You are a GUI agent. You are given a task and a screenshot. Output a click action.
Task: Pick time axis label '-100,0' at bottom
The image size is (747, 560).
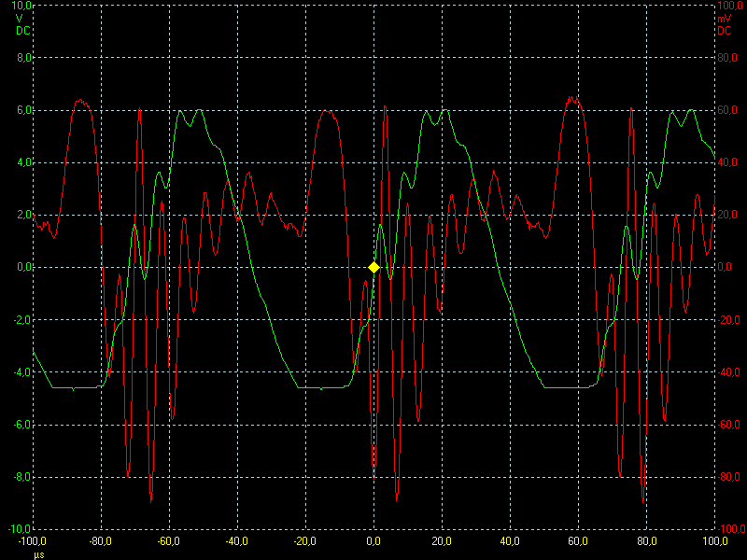(x=33, y=541)
